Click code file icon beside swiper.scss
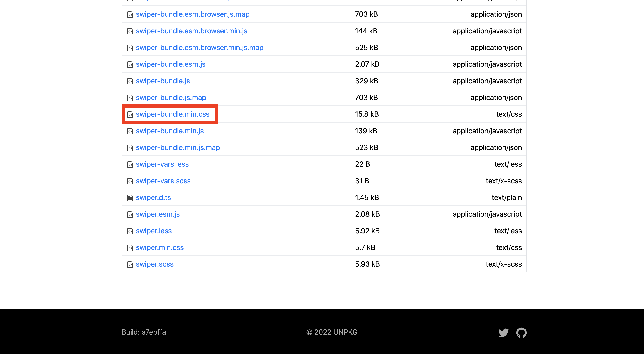The height and width of the screenshot is (354, 644). (130, 265)
